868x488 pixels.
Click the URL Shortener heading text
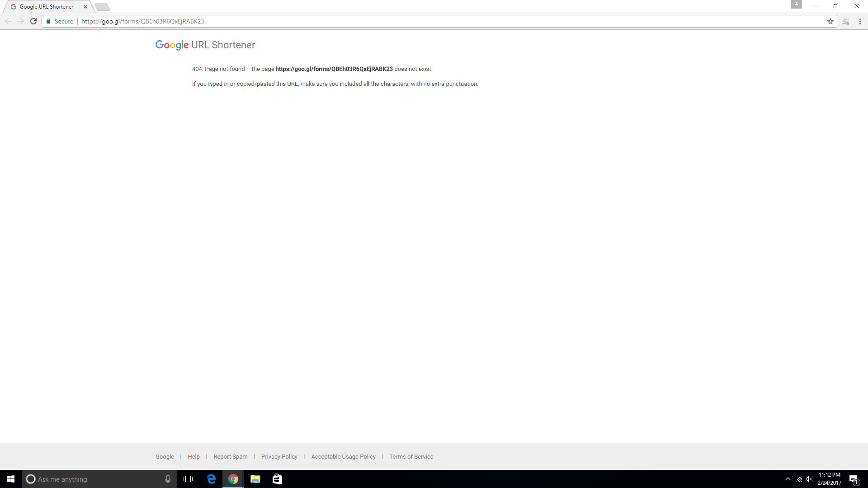pos(223,45)
